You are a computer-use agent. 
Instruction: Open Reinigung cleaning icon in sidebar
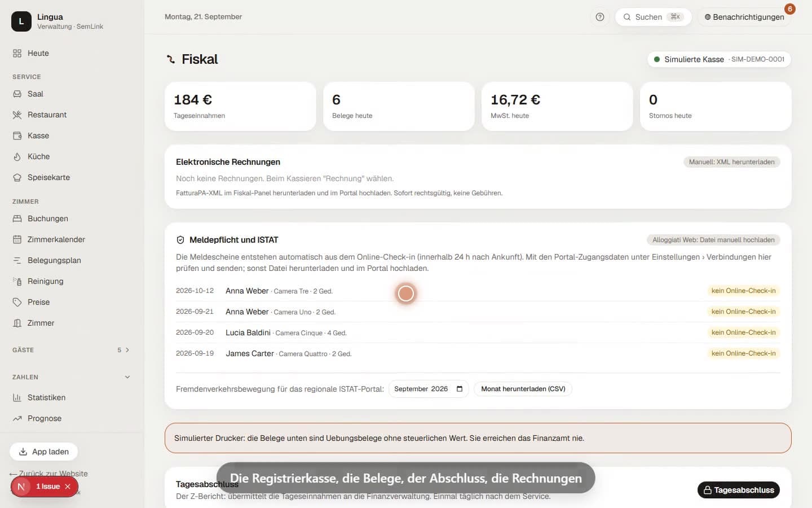point(17,281)
